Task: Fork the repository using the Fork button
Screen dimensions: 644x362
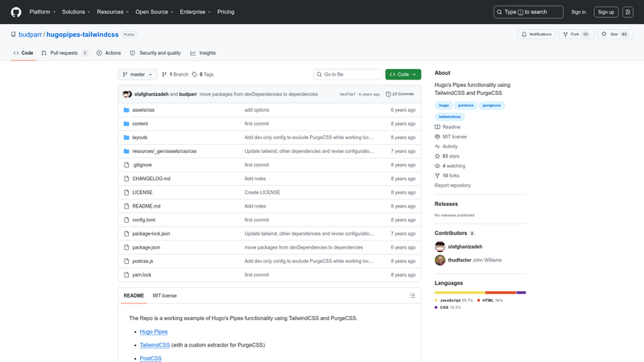Action: click(576, 34)
